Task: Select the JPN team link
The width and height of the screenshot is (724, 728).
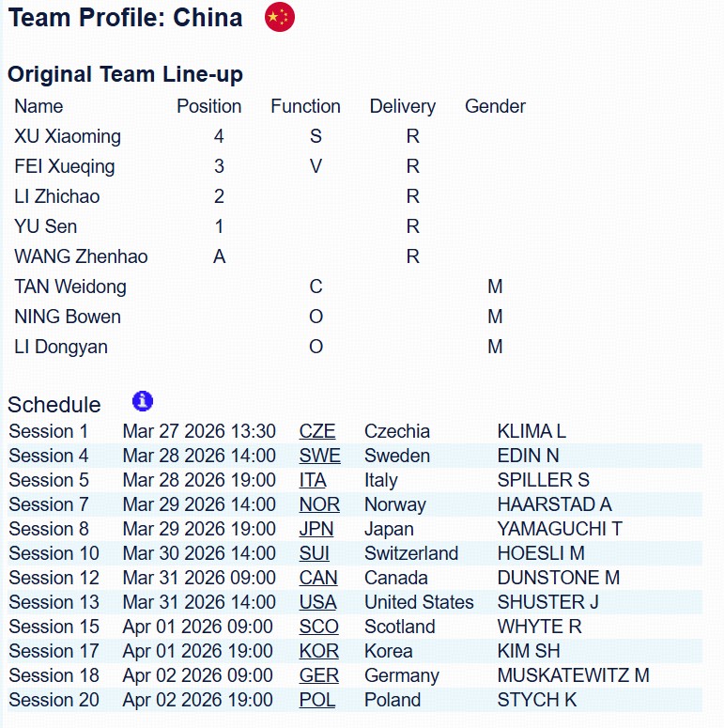Action: 318,529
